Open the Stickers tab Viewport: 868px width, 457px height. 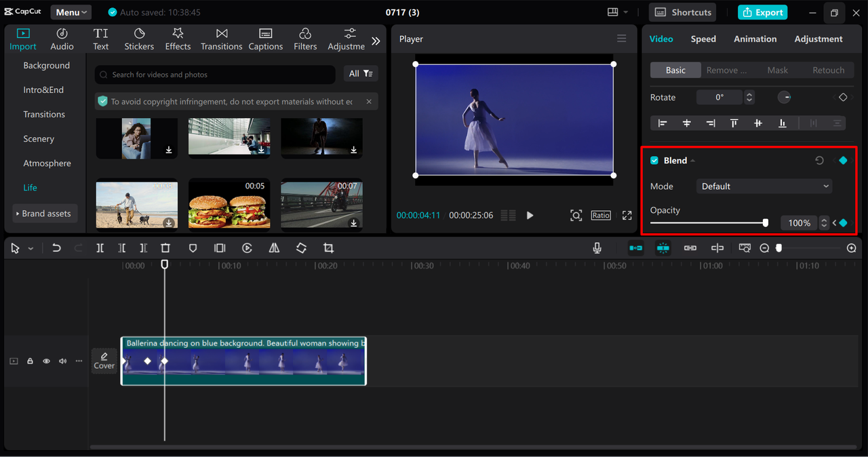click(139, 39)
